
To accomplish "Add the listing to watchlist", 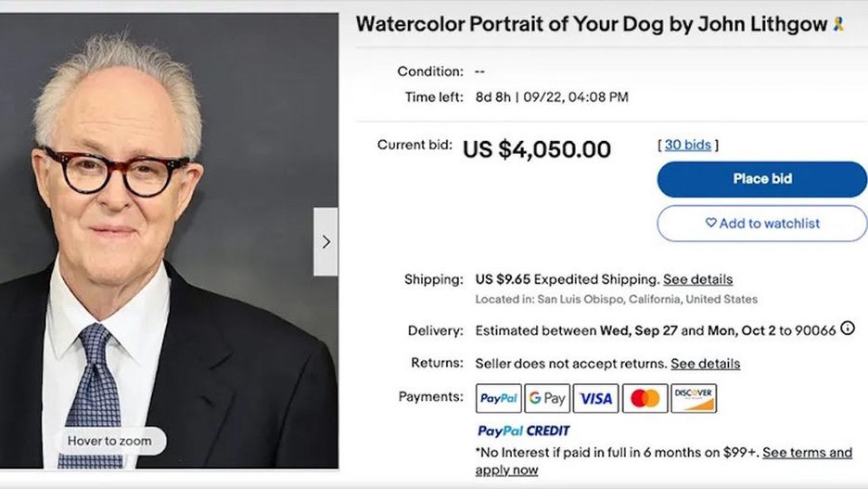I will coord(762,224).
